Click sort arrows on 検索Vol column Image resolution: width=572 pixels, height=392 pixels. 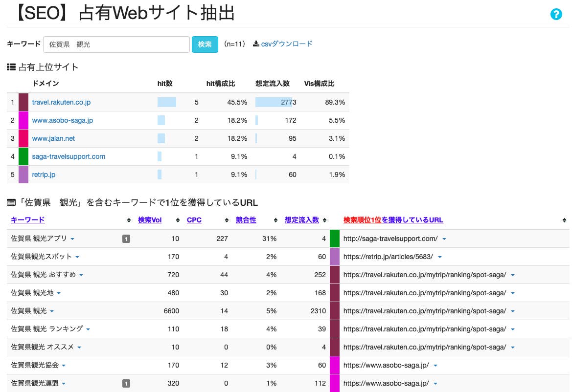(178, 220)
